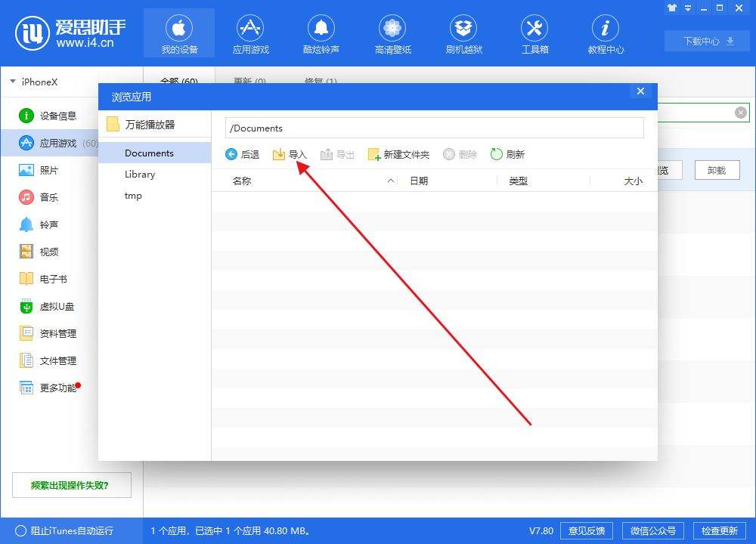
Task: Open the 我的设备 tab with apple icon
Action: [179, 33]
